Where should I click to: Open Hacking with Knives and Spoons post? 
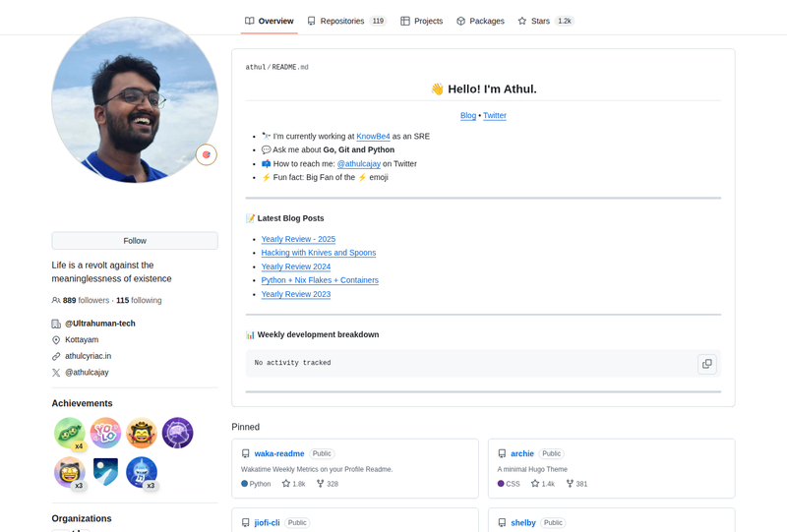[x=319, y=253]
